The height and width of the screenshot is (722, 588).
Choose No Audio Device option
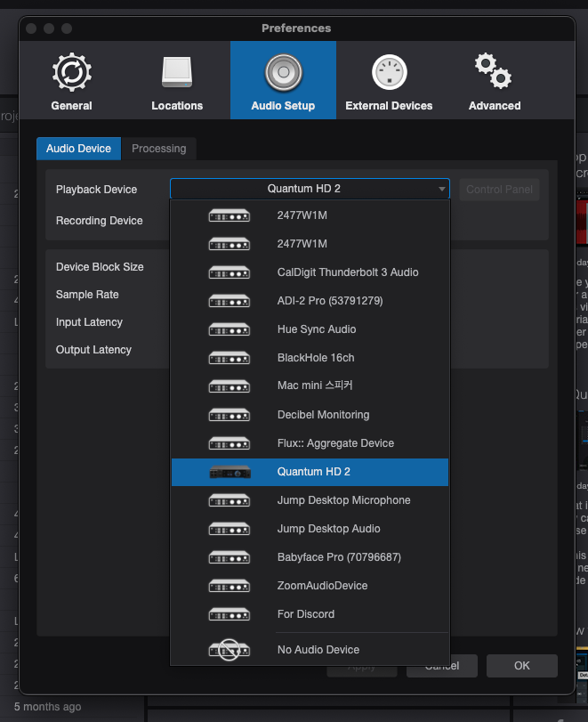[x=310, y=650]
